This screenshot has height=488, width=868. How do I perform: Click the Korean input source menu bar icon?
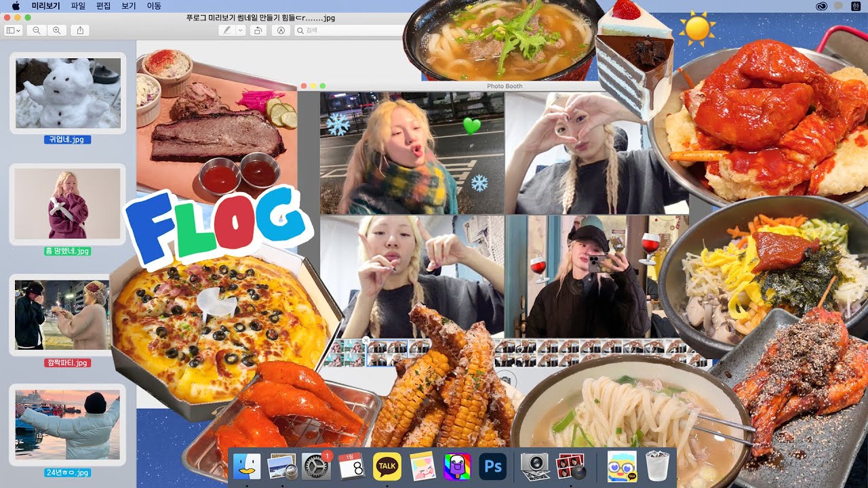[x=855, y=5]
